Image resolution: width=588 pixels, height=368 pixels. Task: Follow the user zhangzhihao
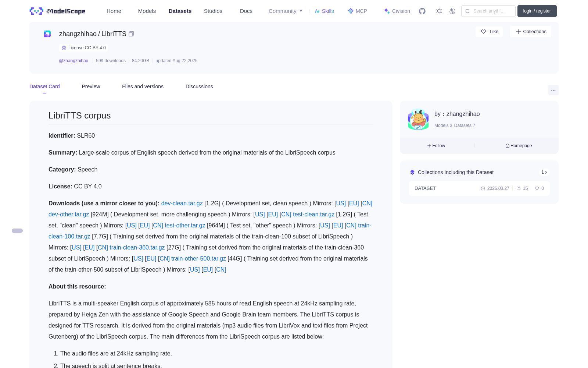(x=436, y=146)
